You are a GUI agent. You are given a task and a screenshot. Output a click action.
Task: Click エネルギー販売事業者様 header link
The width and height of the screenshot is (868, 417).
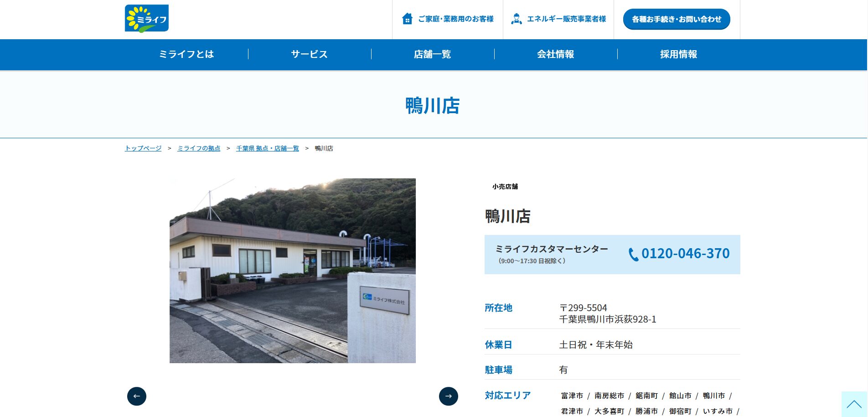[x=566, y=19]
